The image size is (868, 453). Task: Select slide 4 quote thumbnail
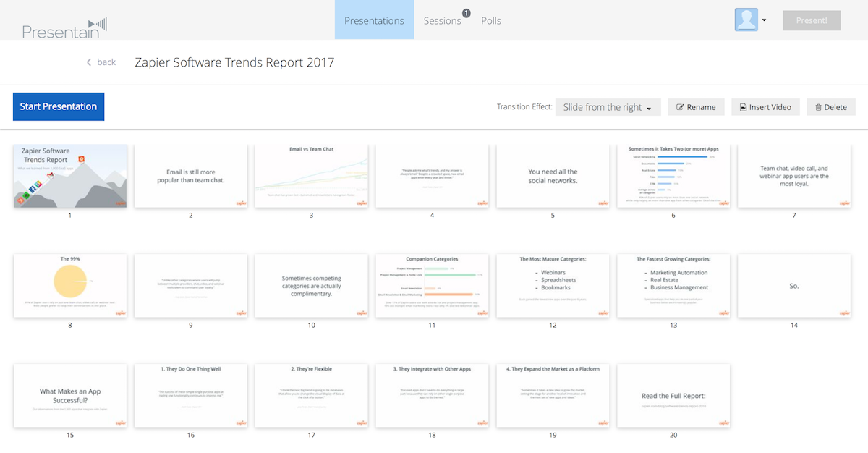[432, 176]
